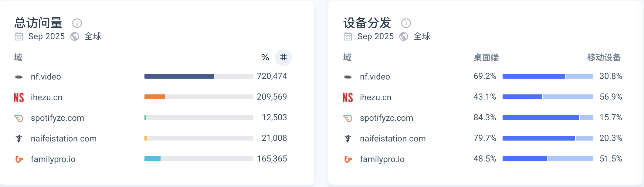
Task: Open the info tooltip next to 总访问量
Action: point(77,23)
